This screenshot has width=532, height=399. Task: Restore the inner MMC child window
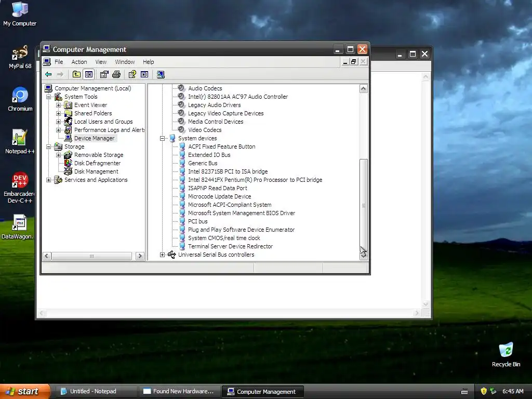click(x=353, y=61)
